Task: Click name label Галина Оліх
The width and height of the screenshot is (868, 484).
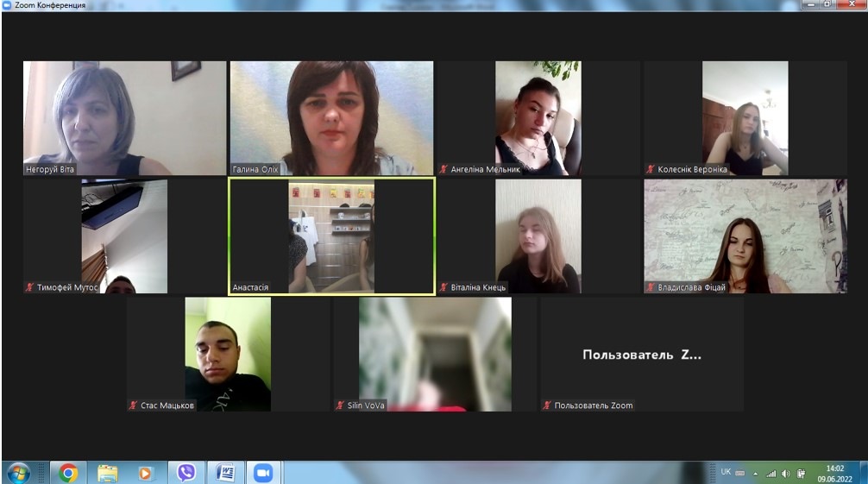Action: [x=255, y=169]
